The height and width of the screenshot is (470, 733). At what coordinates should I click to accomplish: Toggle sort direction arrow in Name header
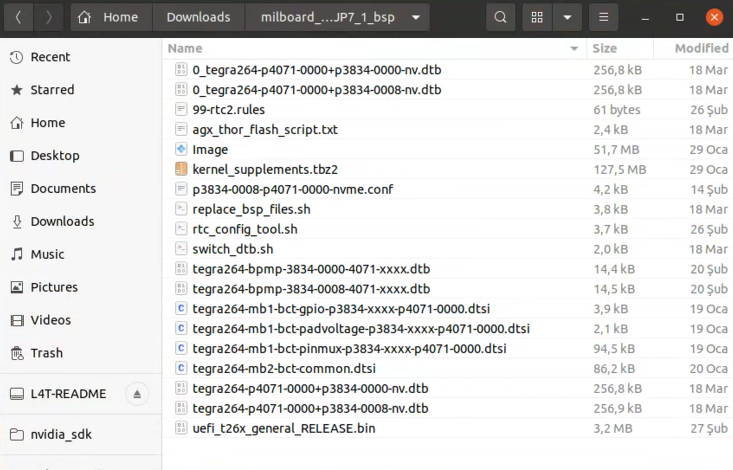point(574,49)
